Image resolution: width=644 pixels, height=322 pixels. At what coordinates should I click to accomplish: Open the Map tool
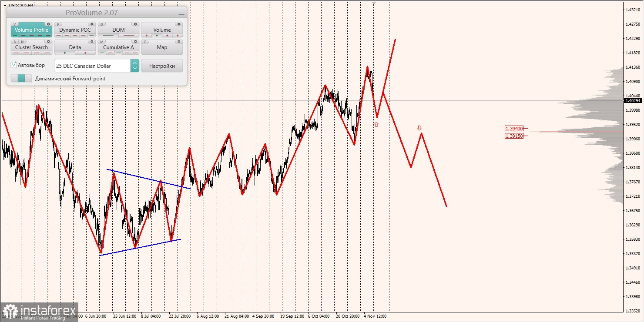coord(162,47)
